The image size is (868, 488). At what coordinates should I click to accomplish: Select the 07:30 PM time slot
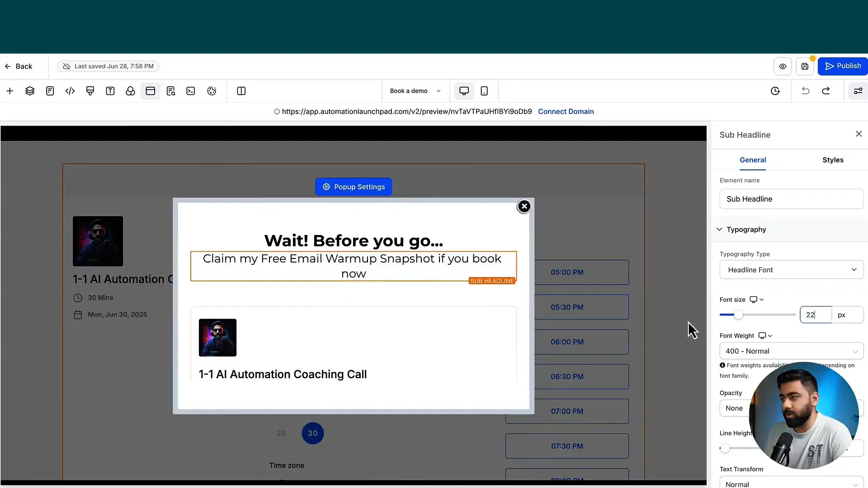pyautogui.click(x=567, y=446)
